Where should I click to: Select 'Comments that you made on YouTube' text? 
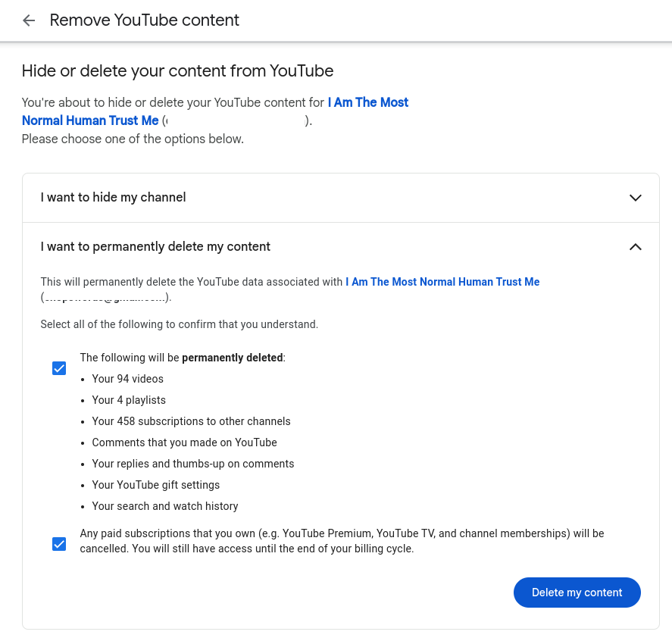184,442
